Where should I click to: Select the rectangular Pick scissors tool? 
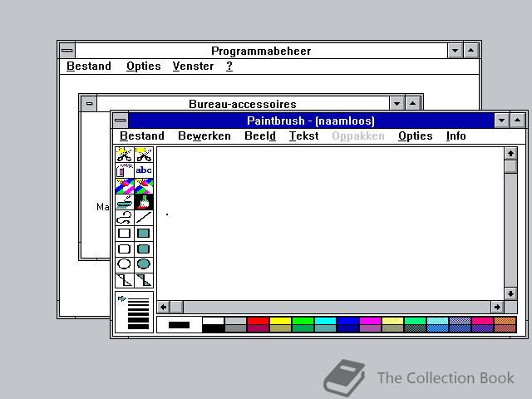(144, 155)
